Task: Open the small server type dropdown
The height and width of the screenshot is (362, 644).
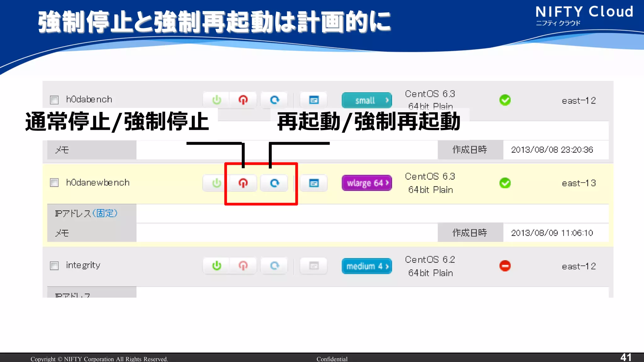Action: pos(367,100)
